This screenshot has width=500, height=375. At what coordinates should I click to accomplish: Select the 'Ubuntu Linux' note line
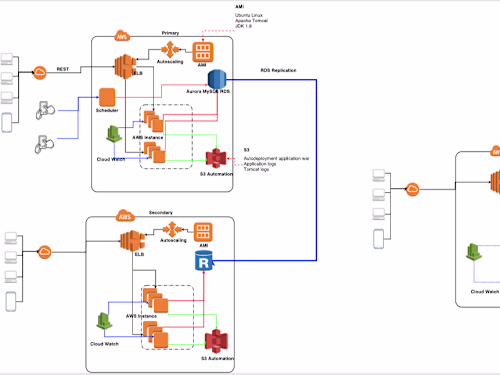249,15
